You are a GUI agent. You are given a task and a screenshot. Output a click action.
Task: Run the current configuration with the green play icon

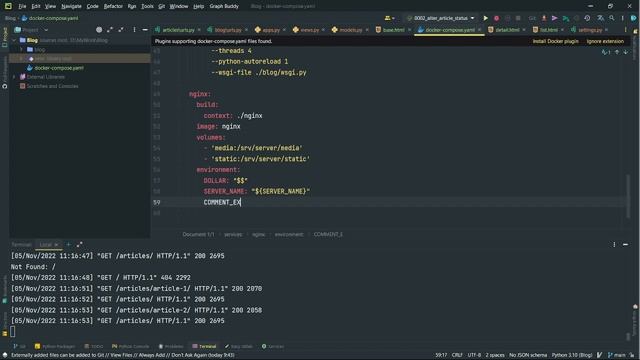coord(485,18)
